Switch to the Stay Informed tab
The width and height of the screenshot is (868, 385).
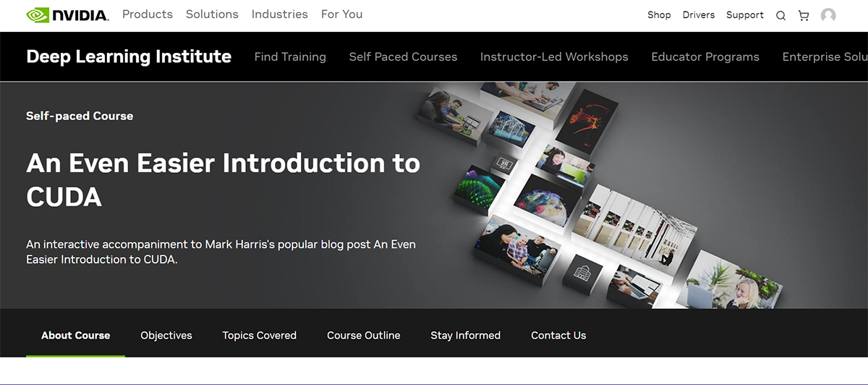click(466, 335)
